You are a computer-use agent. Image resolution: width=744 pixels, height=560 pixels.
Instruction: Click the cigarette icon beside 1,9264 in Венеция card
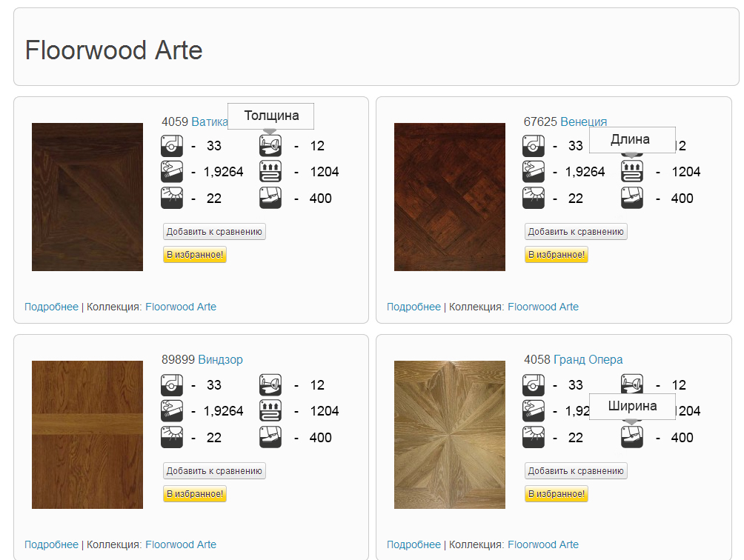pos(534,172)
